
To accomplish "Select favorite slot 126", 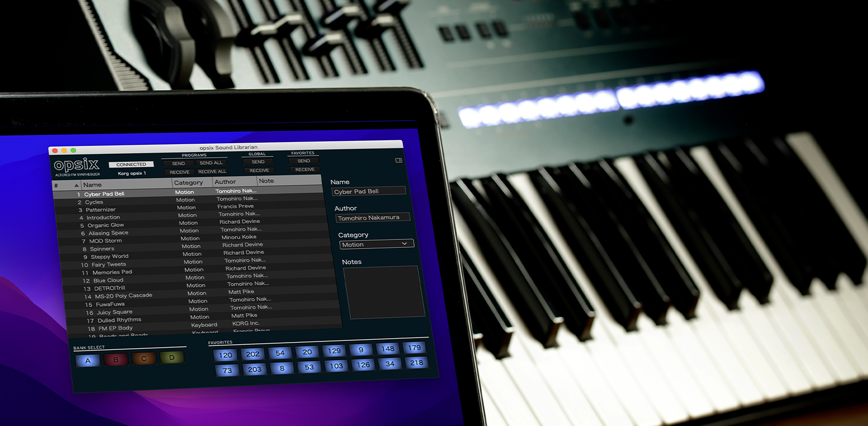I will point(363,365).
